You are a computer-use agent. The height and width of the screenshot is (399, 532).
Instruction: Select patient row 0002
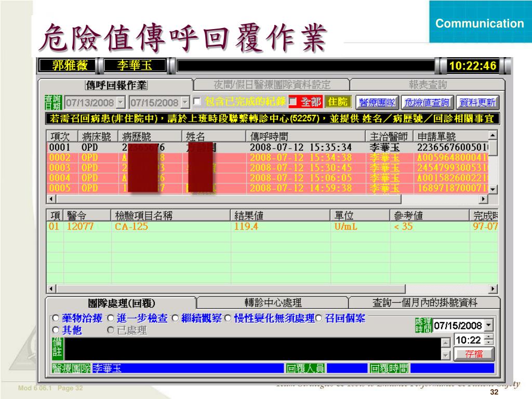(268, 157)
